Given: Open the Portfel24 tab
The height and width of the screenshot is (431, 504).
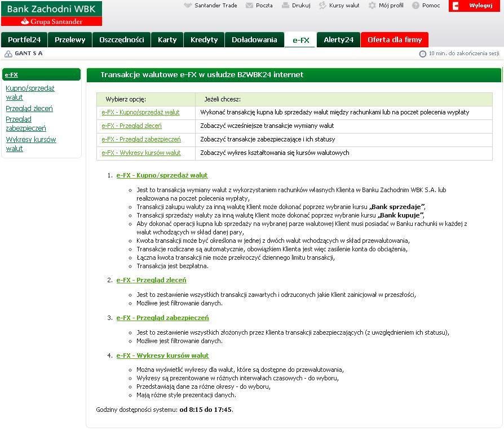Looking at the screenshot, I should [x=24, y=40].
